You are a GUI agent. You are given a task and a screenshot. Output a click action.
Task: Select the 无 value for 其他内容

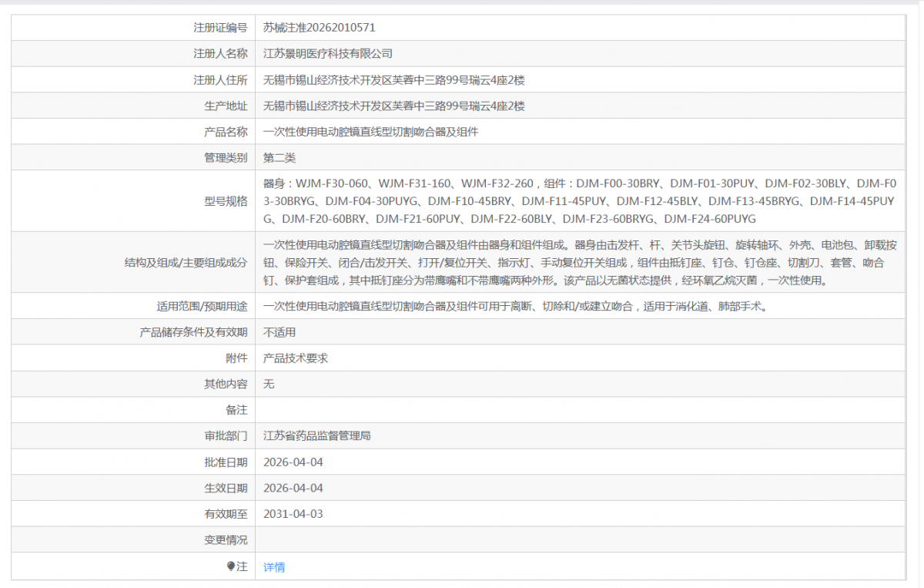(269, 384)
